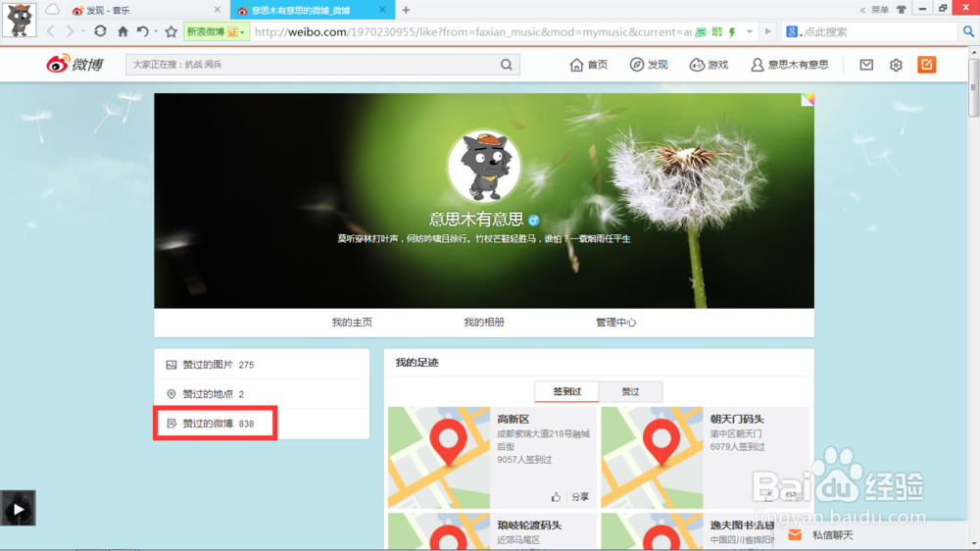Like the 高新区 check-in card
Image resolution: width=980 pixels, height=551 pixels.
pos(556,497)
